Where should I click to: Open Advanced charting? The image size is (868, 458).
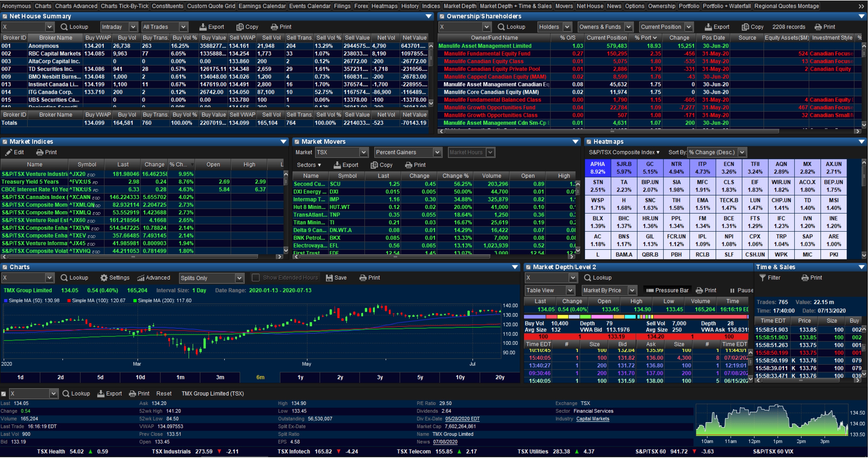click(154, 278)
